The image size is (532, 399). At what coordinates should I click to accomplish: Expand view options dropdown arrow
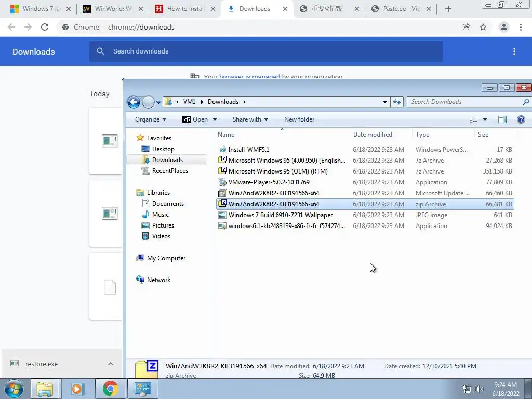pyautogui.click(x=485, y=119)
